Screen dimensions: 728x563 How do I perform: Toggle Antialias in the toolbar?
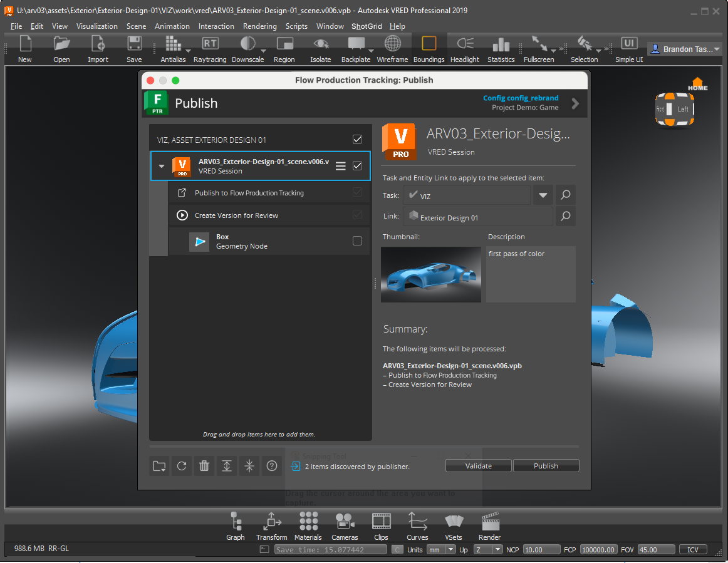click(173, 49)
